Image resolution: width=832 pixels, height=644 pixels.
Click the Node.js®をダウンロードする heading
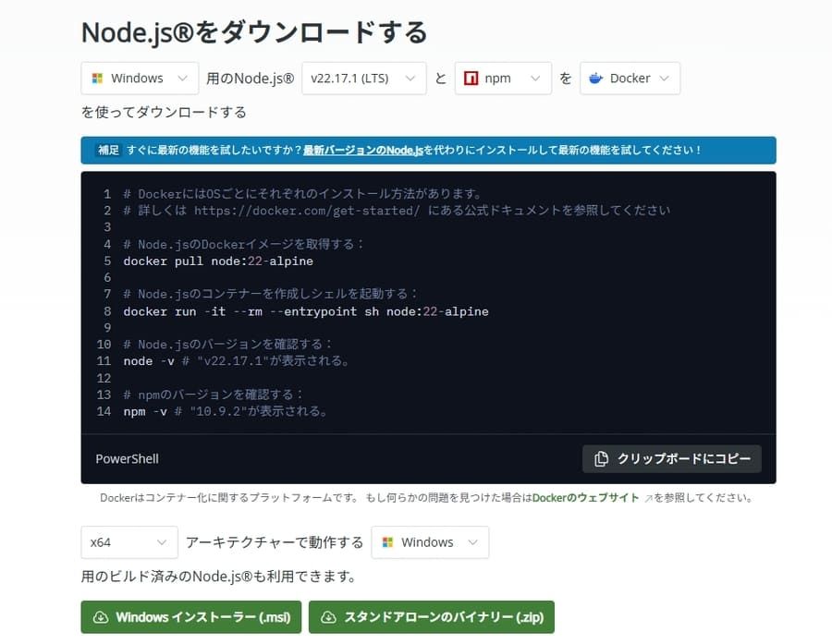click(x=254, y=32)
